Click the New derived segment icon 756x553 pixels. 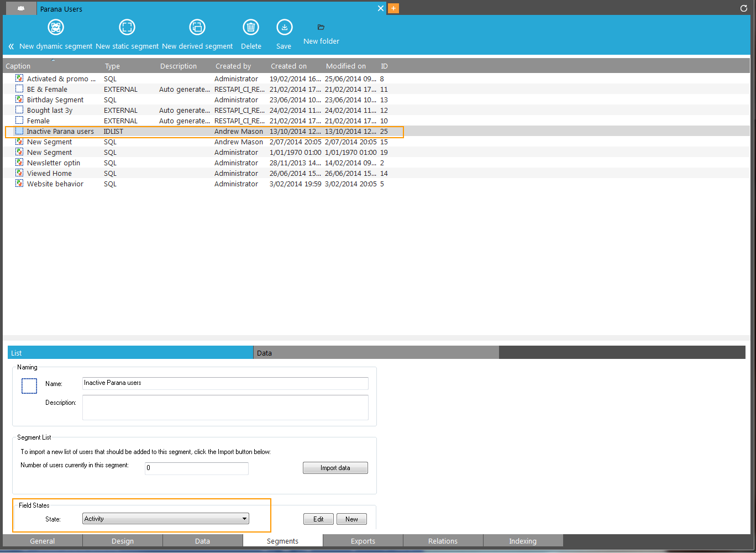tap(197, 27)
